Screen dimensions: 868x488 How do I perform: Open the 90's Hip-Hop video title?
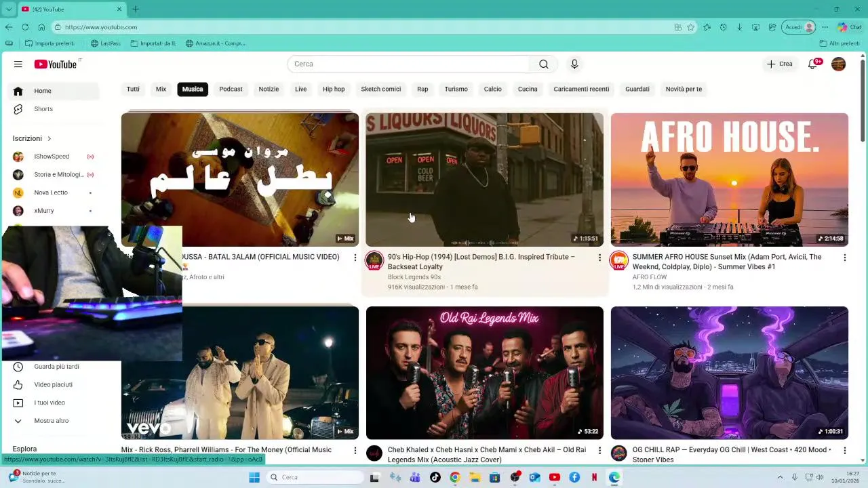point(481,262)
